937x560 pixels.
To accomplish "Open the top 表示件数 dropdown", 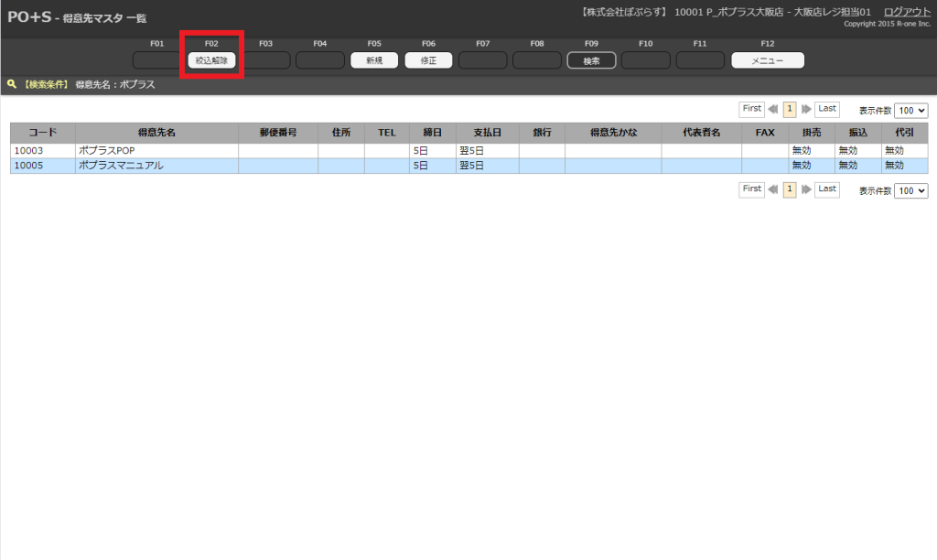I will 910,110.
